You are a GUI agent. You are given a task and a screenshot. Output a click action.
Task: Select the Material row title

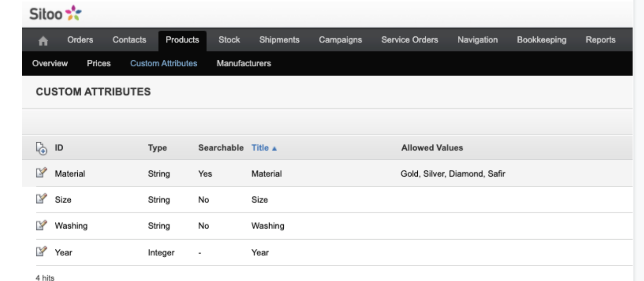267,173
